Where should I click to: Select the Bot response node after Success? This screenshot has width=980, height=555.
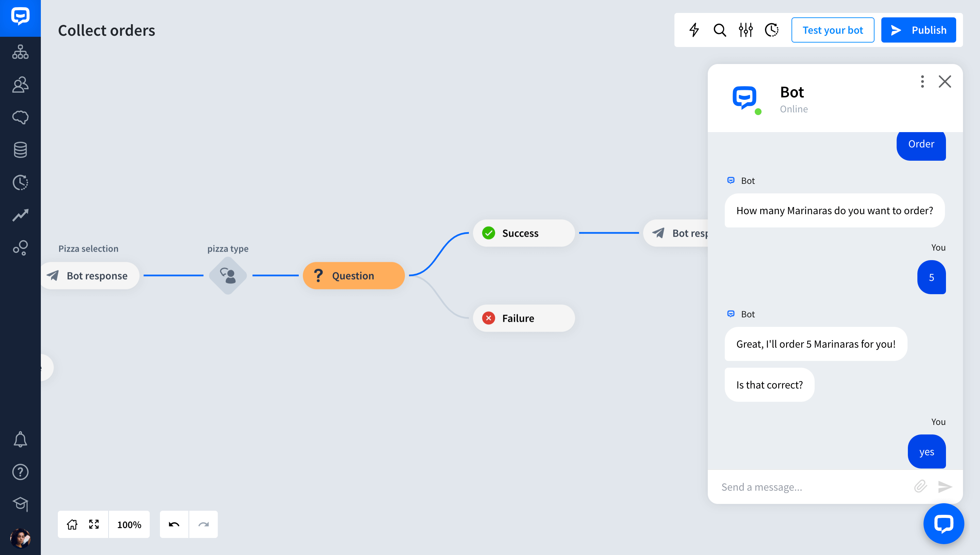click(x=676, y=233)
